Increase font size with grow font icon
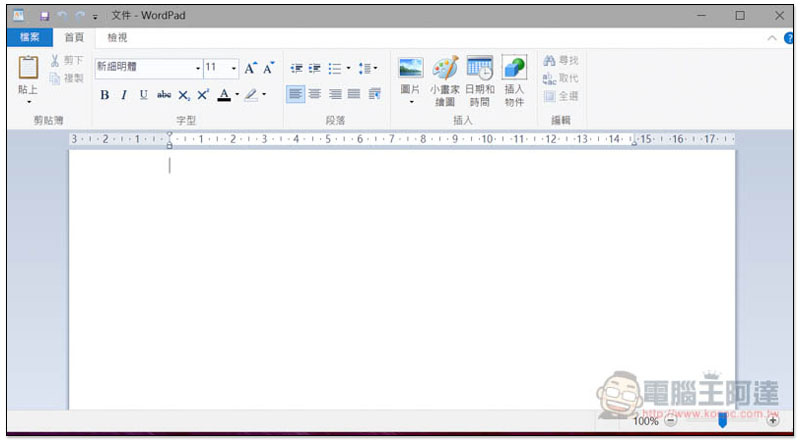This screenshot has height=441, width=800. [x=250, y=69]
